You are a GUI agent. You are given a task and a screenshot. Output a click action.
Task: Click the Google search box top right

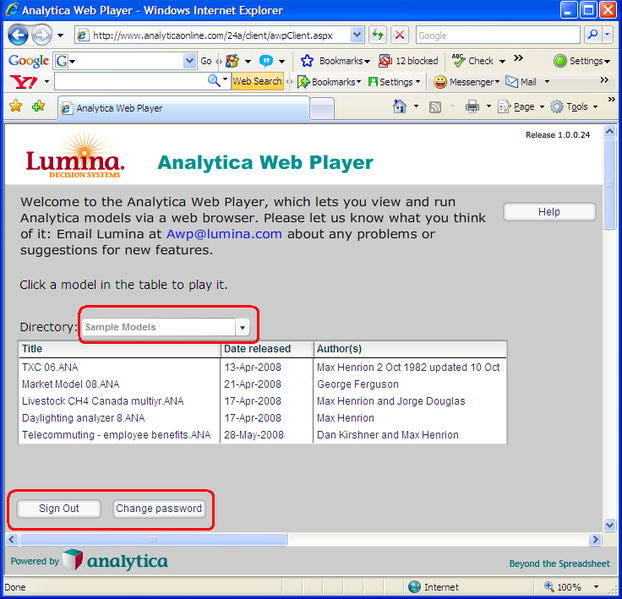pos(498,35)
